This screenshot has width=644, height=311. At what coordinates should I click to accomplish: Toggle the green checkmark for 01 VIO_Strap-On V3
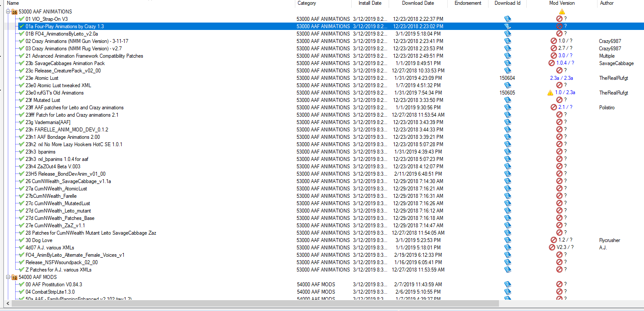coord(22,19)
